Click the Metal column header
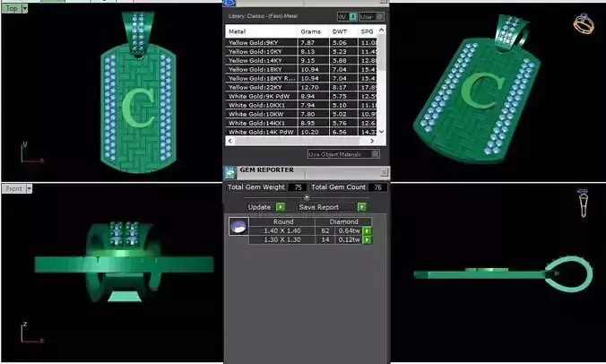The width and height of the screenshot is (606, 364). click(x=261, y=31)
